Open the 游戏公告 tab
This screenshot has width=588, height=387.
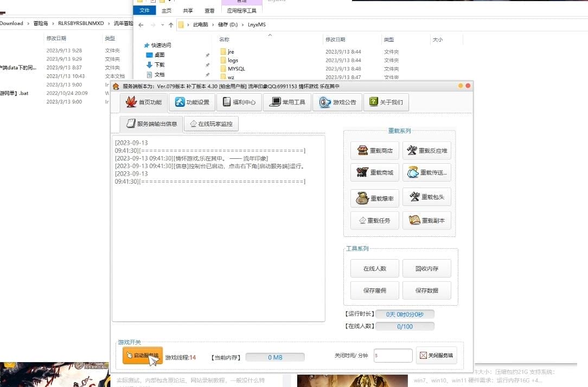pos(337,102)
